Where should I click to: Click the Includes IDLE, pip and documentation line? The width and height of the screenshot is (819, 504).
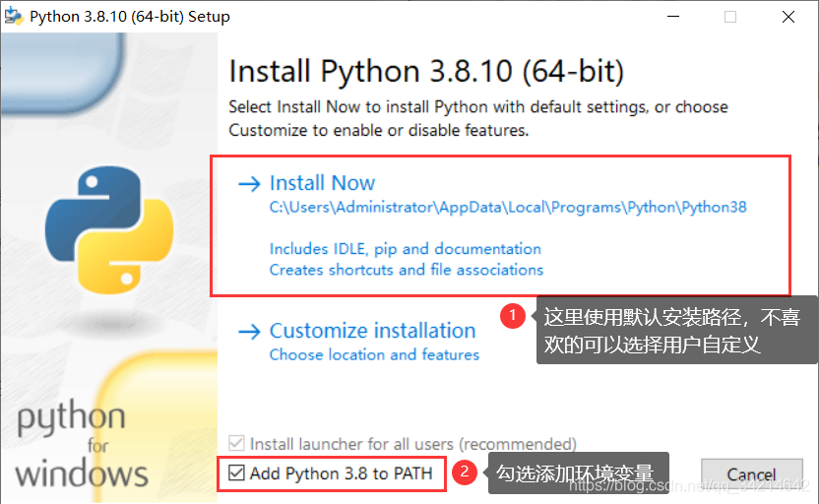(x=405, y=249)
